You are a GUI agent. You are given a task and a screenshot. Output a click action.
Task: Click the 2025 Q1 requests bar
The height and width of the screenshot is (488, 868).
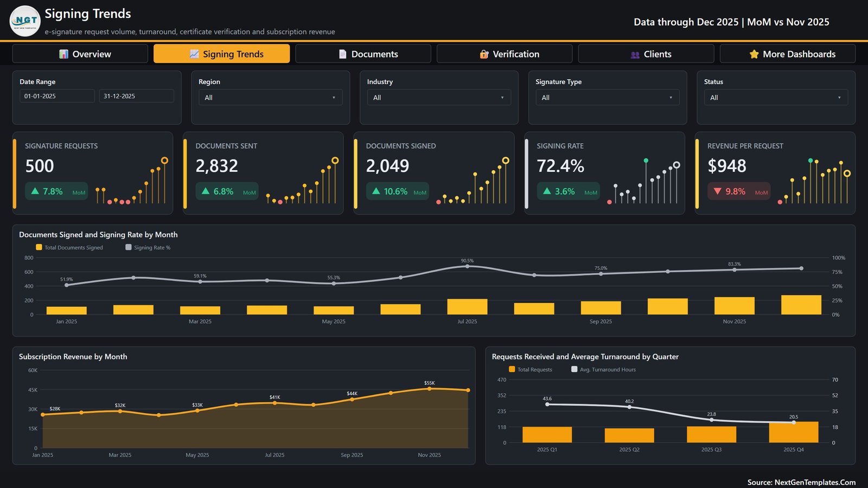pyautogui.click(x=547, y=434)
